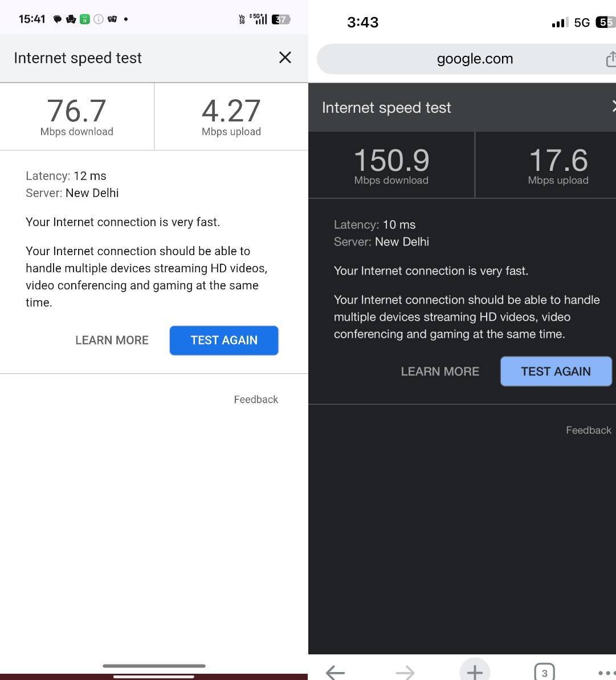This screenshot has height=680, width=616.
Task: Tap the 150.9 Mbps download result
Action: (391, 166)
